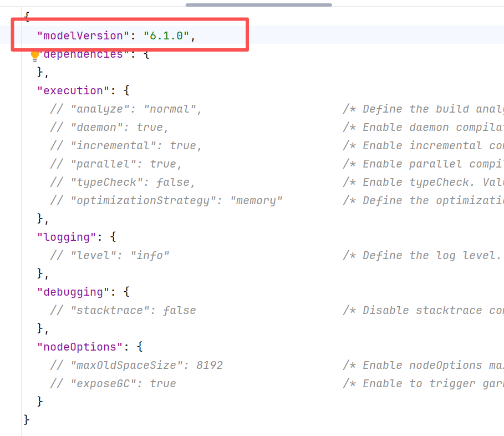Image resolution: width=504 pixels, height=436 pixels.
Task: Click the "Enable typeCheck" comment
Action: (x=423, y=182)
